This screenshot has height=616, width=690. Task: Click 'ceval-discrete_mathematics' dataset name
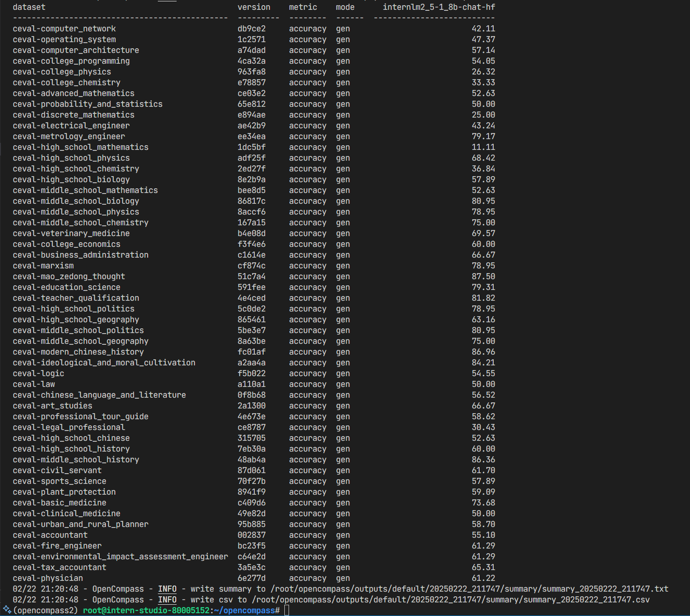[x=74, y=115]
